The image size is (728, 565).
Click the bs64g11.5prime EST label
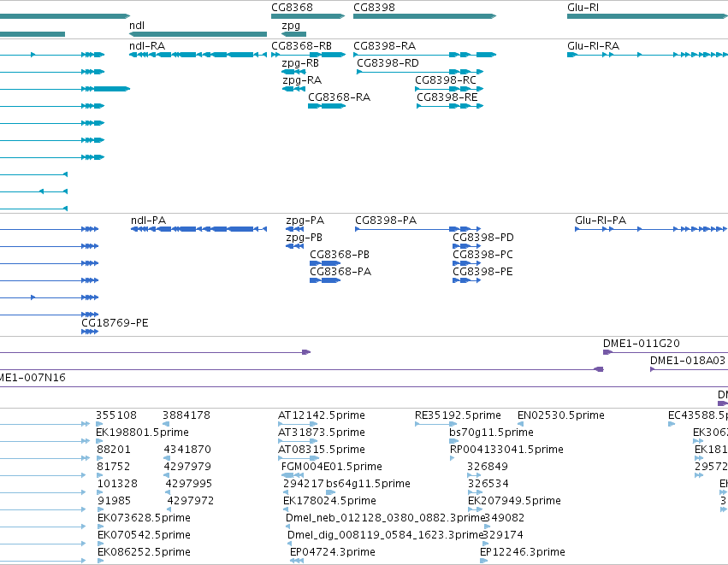(x=368, y=484)
